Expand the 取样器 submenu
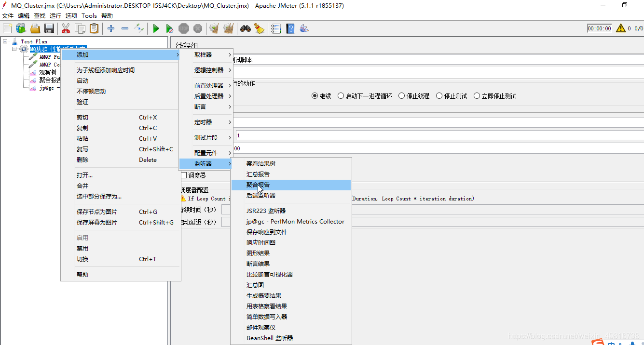The image size is (644, 345). (206, 54)
